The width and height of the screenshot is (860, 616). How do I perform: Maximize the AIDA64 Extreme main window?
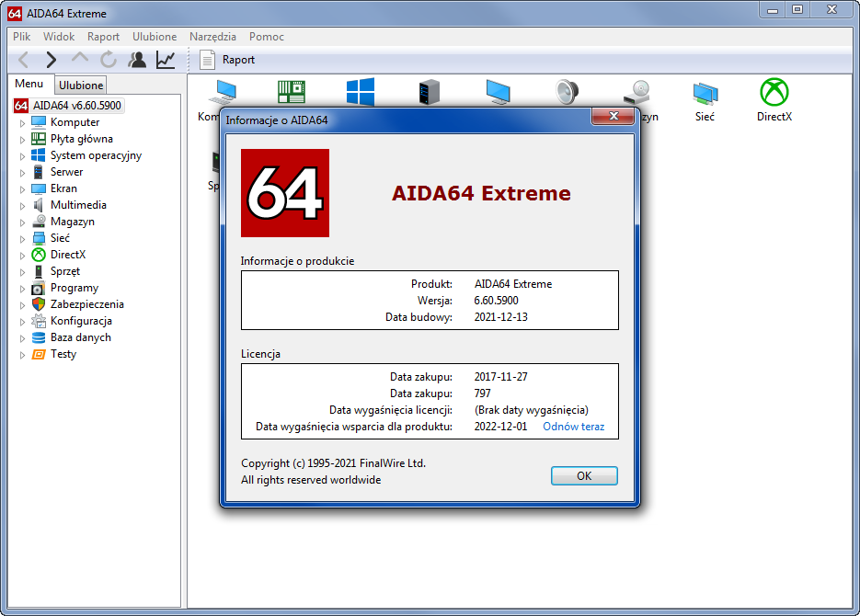pyautogui.click(x=797, y=9)
